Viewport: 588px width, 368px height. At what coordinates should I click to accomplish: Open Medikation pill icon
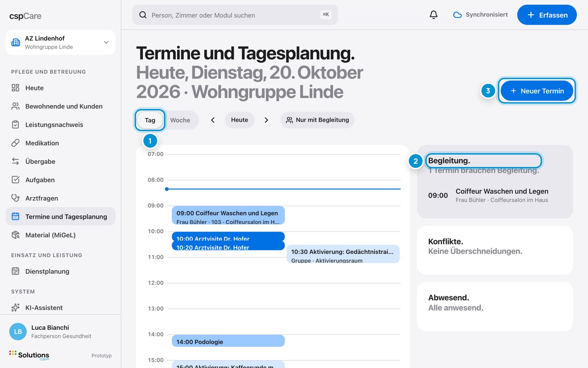coord(15,143)
